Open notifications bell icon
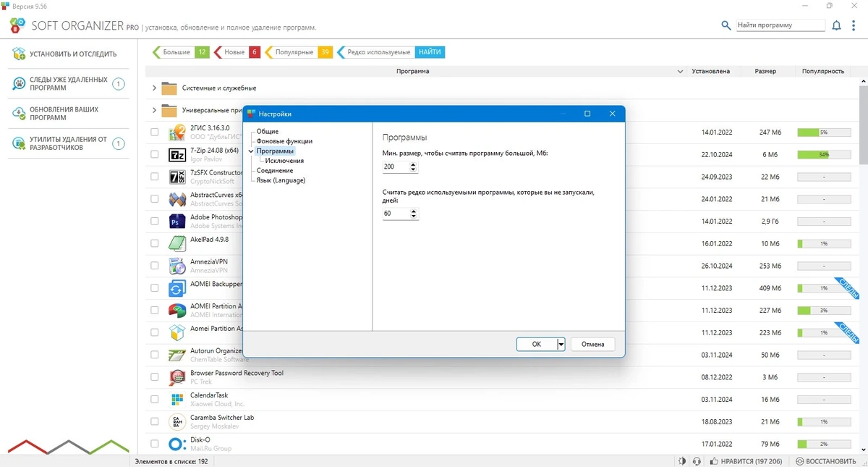 tap(836, 25)
